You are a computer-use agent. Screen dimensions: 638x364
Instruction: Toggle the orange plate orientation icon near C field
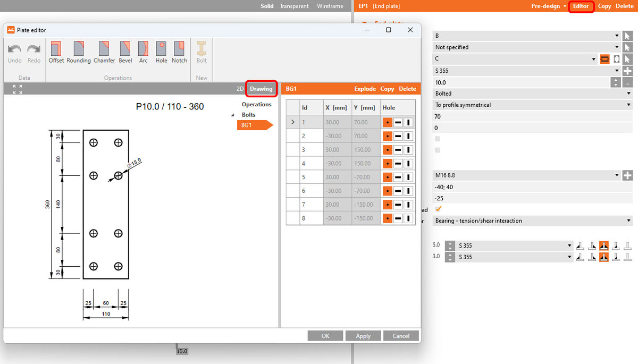coord(606,58)
